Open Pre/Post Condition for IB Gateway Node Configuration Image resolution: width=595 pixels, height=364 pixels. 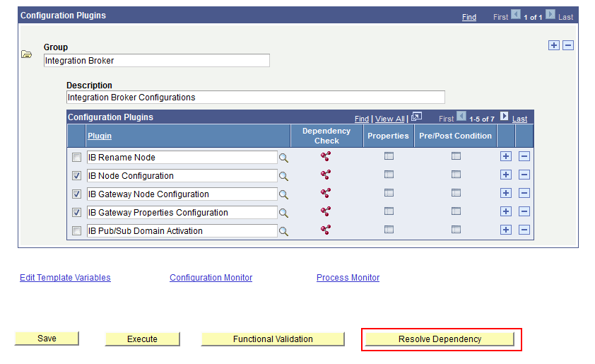pyautogui.click(x=456, y=193)
